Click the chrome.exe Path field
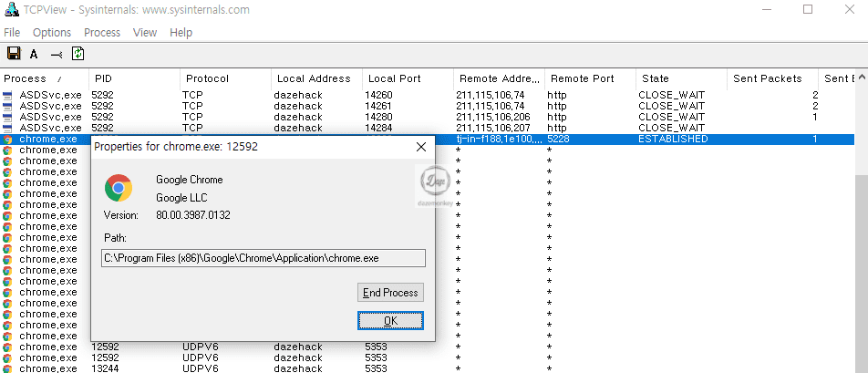Screen dimensions: 868x373 (263, 258)
